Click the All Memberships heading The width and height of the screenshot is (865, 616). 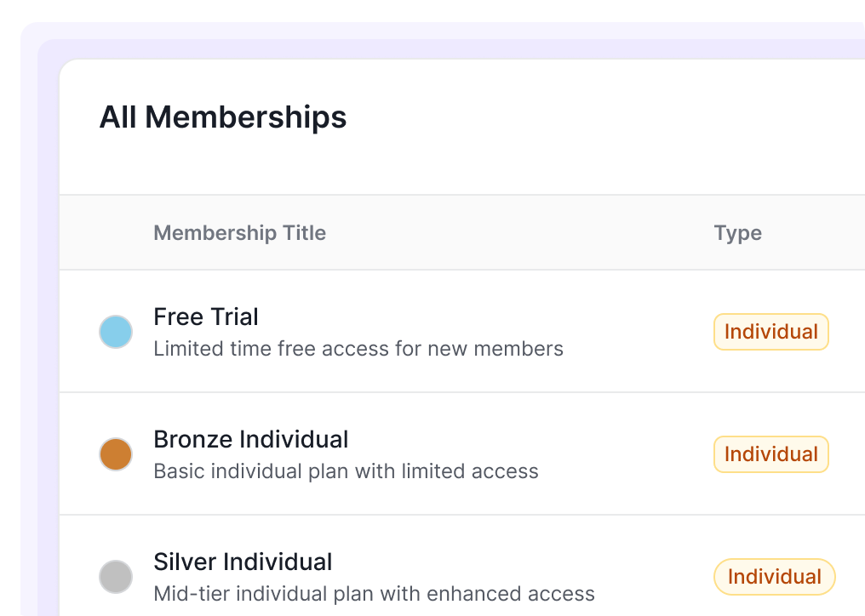(x=223, y=117)
